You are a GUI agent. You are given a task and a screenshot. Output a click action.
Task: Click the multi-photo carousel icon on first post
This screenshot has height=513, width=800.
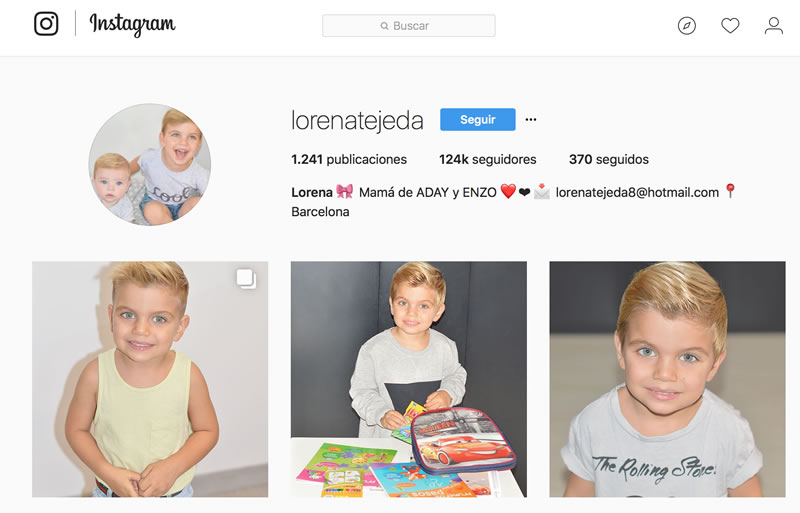click(246, 279)
